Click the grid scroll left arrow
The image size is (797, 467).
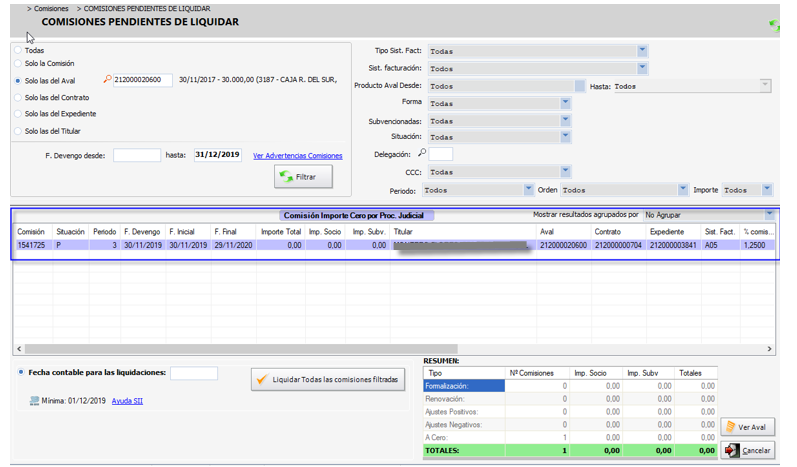click(19, 349)
